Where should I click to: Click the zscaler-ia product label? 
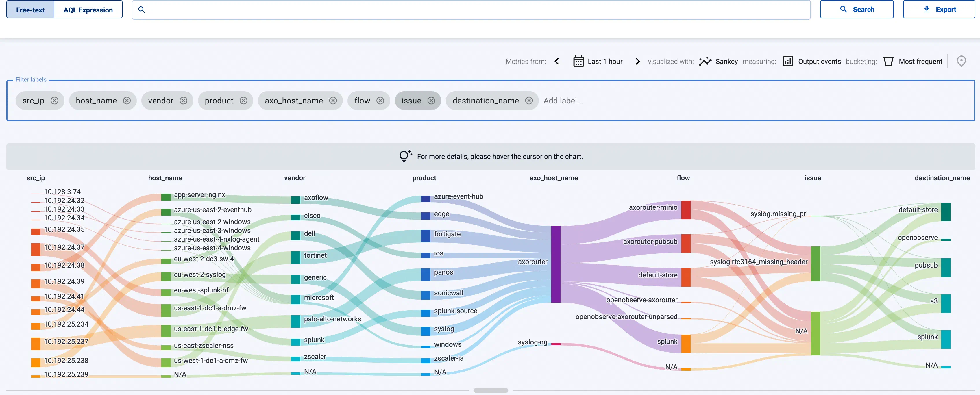click(449, 358)
